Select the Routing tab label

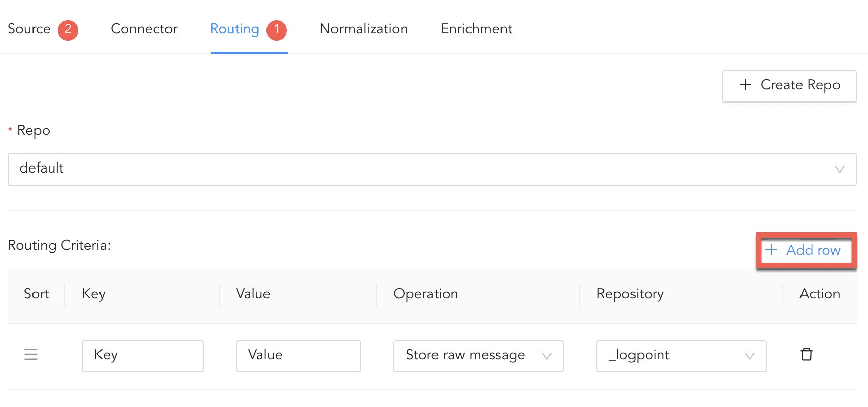(x=235, y=29)
